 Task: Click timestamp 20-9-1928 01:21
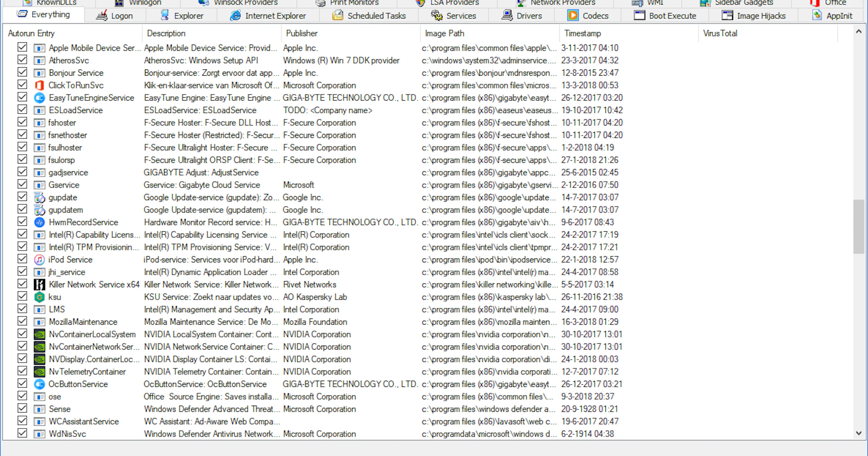590,409
